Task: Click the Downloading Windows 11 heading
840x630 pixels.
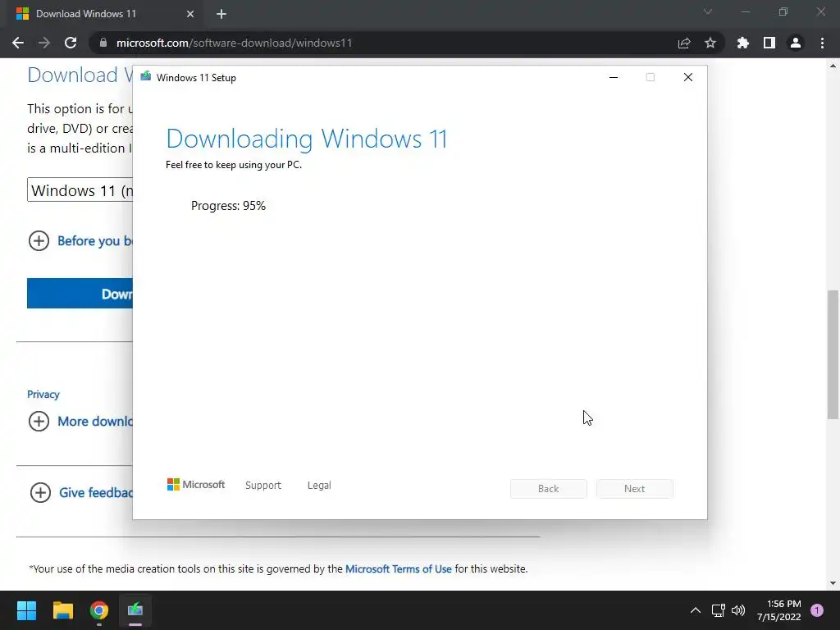Action: click(307, 139)
